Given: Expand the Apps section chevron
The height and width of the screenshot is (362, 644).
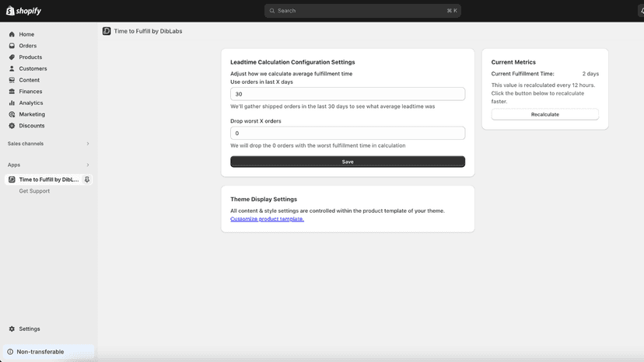Looking at the screenshot, I should click(x=87, y=165).
